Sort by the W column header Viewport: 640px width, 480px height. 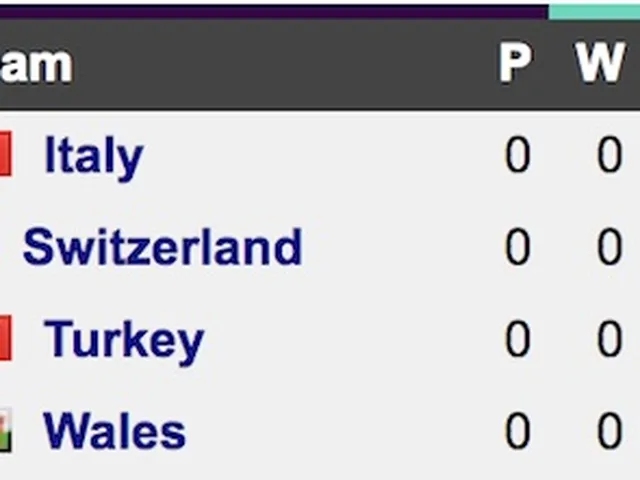[x=600, y=65]
